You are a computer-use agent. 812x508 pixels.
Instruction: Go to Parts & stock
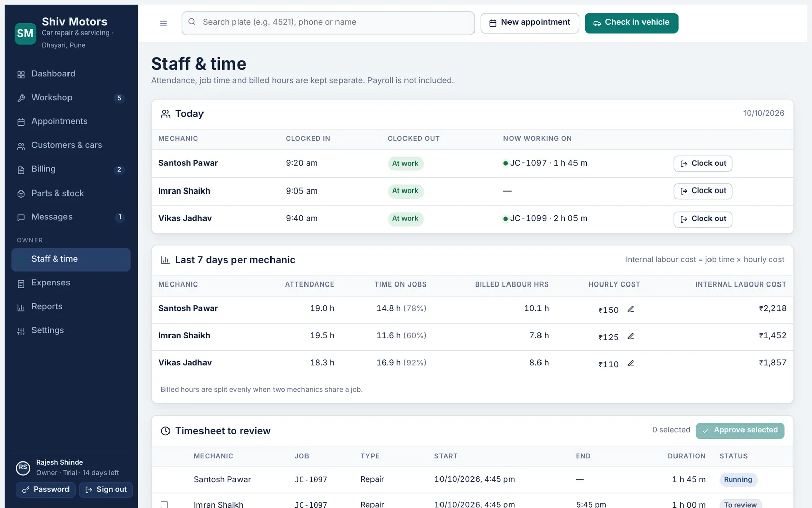click(x=71, y=193)
